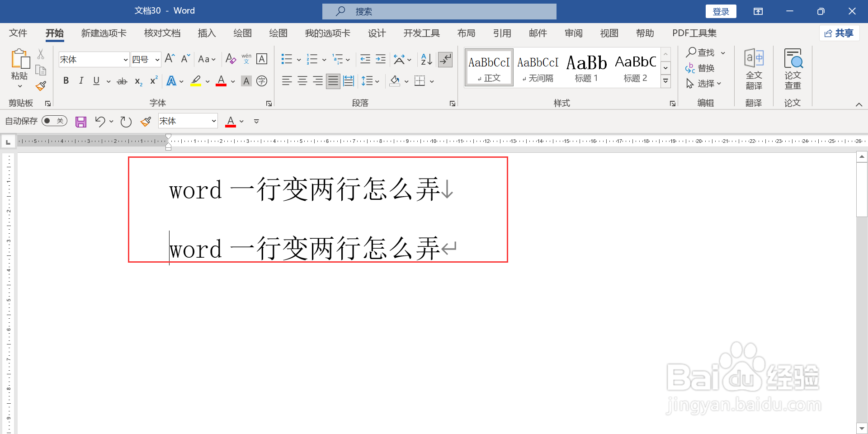Click the 登录 sign-in button
Image resolution: width=868 pixels, height=434 pixels.
[x=721, y=11]
